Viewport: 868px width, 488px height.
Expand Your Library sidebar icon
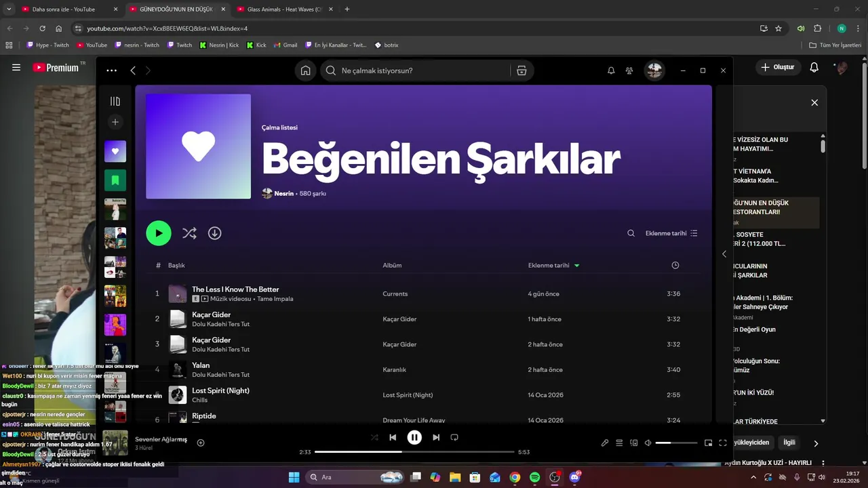tap(115, 101)
